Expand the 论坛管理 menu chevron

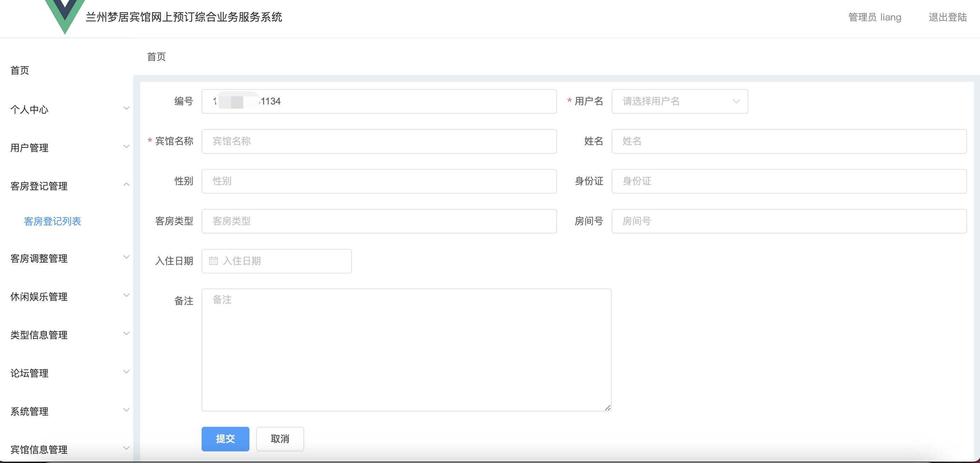tap(126, 372)
